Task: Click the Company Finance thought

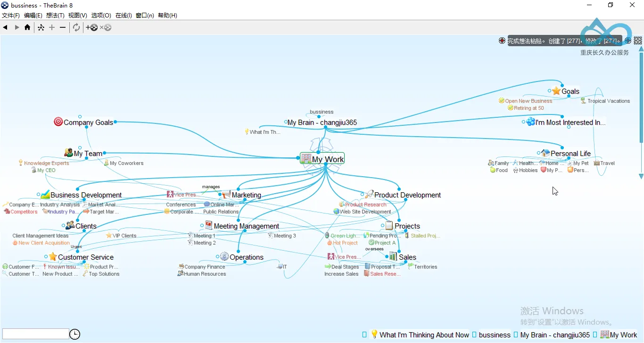Action: [202, 267]
